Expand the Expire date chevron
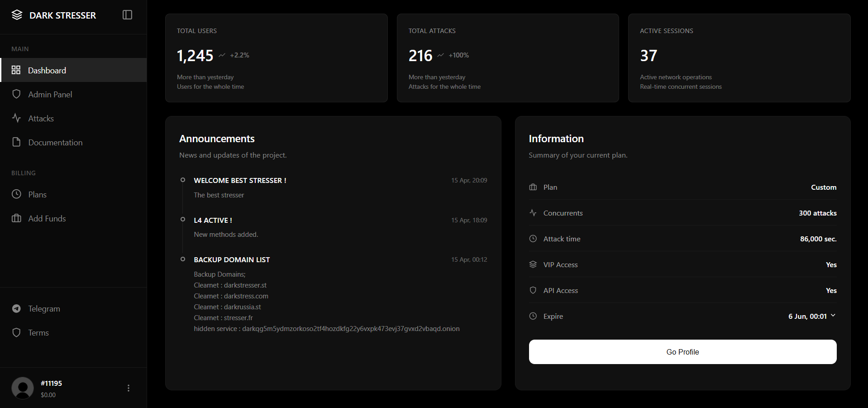The width and height of the screenshot is (868, 408). click(833, 316)
